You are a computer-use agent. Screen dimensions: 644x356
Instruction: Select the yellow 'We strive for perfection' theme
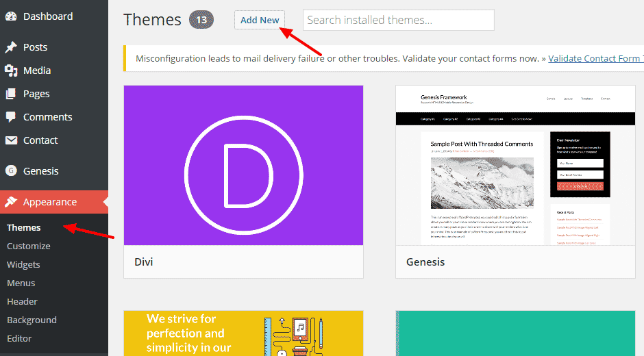click(243, 333)
